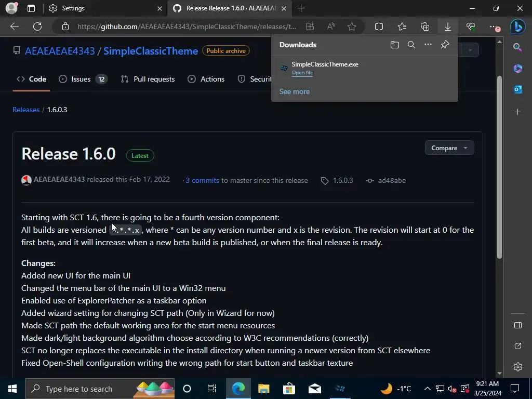Click the taskbar search box

coord(100,389)
